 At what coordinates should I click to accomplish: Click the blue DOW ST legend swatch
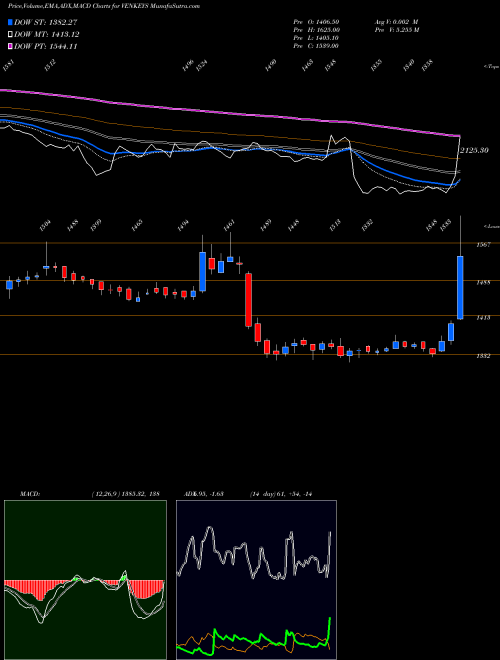[11, 22]
